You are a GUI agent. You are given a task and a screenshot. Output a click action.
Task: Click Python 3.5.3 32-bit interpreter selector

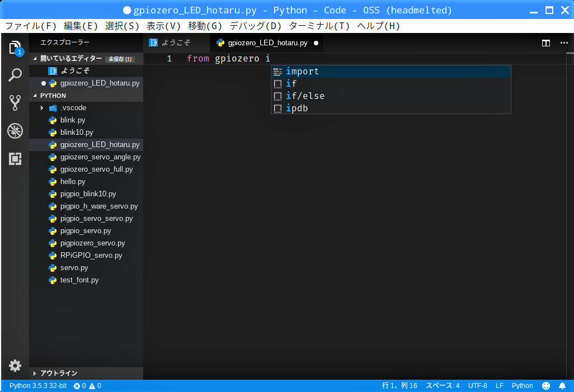tap(38, 386)
